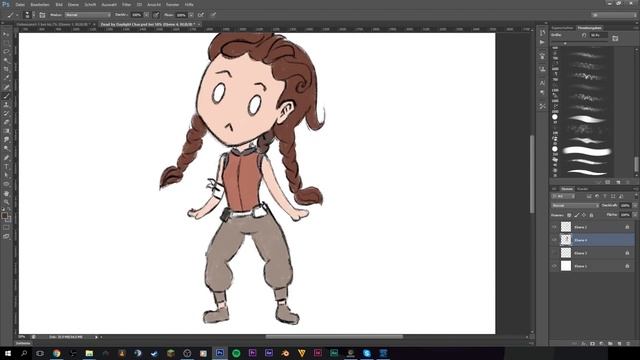640x360 pixels.
Task: Select the Quick Selection tool
Action: (6, 60)
